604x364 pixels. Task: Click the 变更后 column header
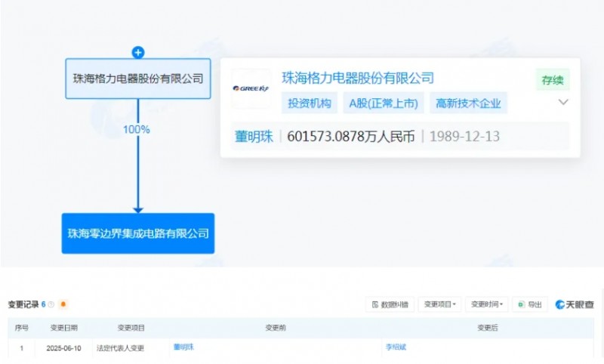coord(488,328)
